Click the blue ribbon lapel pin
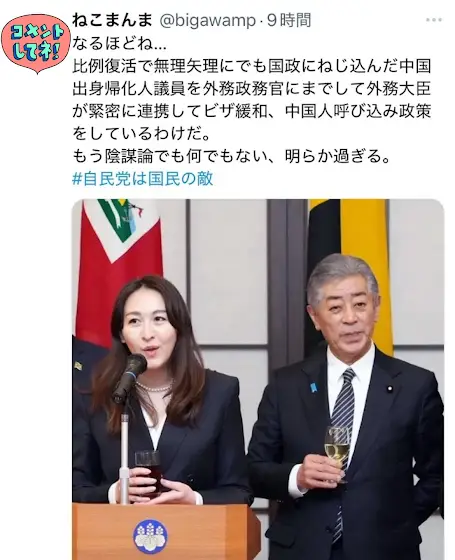 click(x=313, y=387)
